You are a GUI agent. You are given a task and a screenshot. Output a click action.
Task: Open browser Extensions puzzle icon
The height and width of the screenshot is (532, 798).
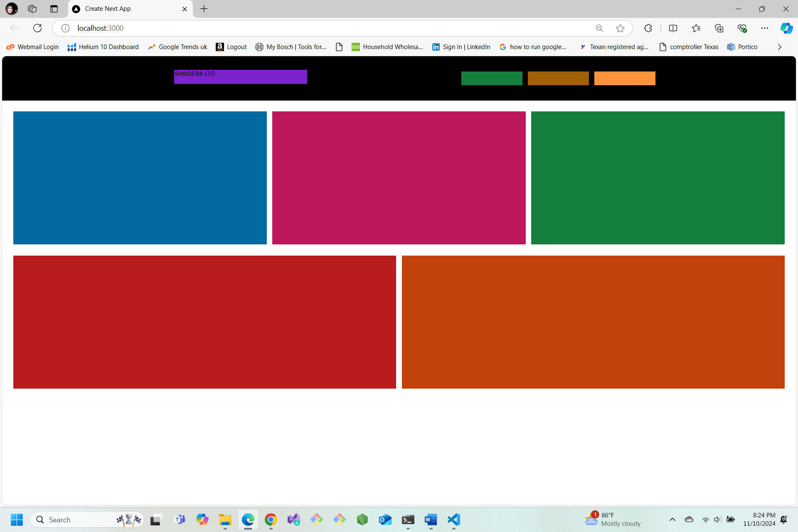[648, 28]
